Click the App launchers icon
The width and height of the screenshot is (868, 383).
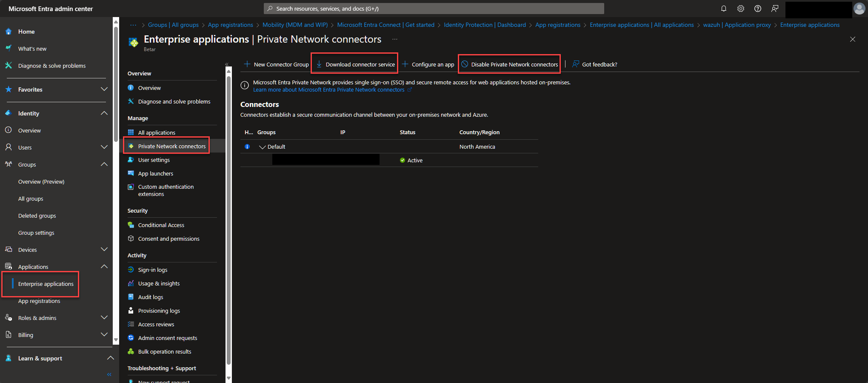pyautogui.click(x=131, y=173)
